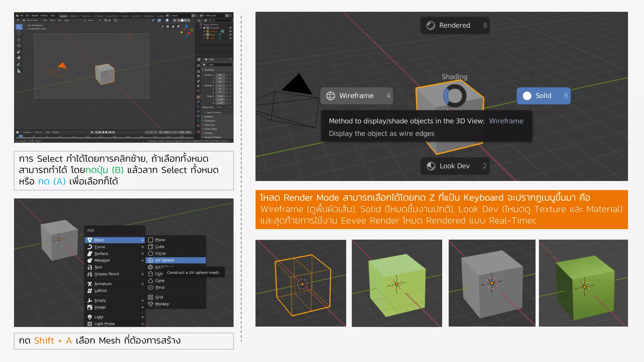Select Torus from the mesh list

click(160, 287)
